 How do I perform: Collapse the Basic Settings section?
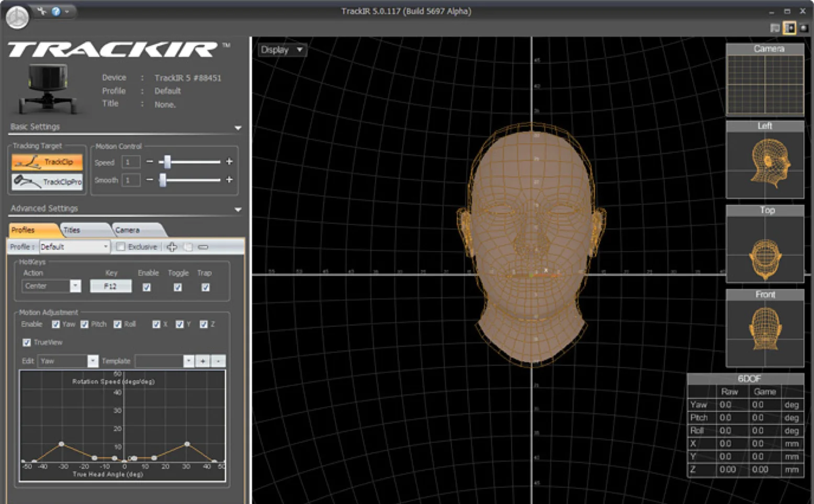(x=238, y=128)
